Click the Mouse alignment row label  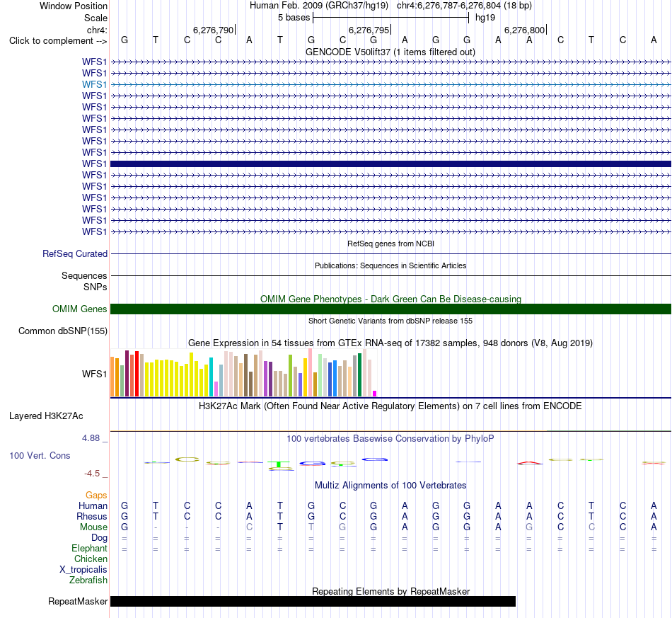93,527
